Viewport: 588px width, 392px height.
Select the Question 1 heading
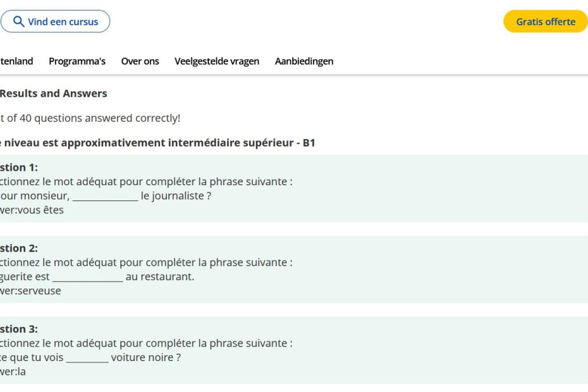19,168
